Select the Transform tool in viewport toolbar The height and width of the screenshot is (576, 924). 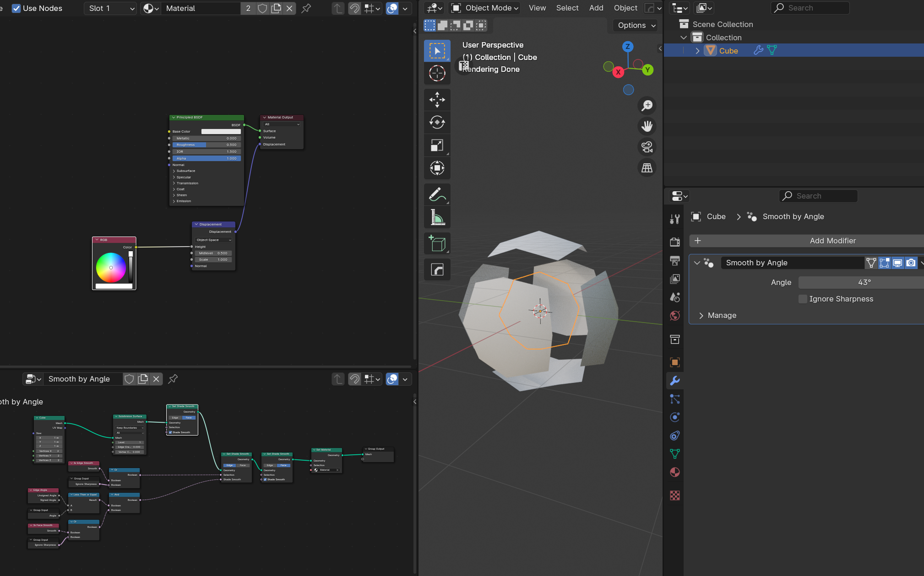pos(437,168)
